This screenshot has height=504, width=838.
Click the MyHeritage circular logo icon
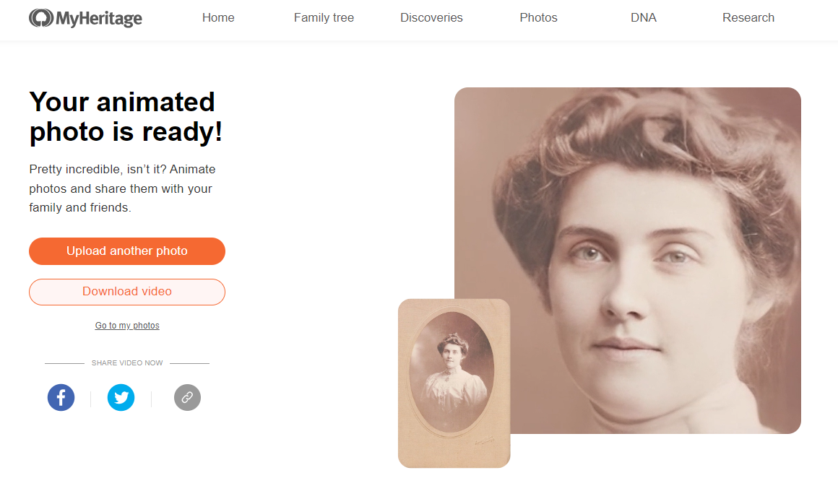pos(40,18)
